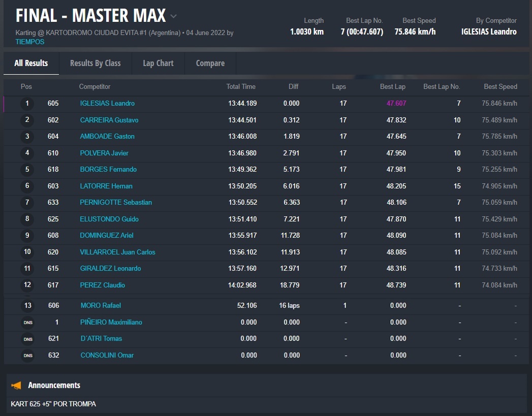Click the Best Speed column header
The height and width of the screenshot is (416, 532).
500,87
